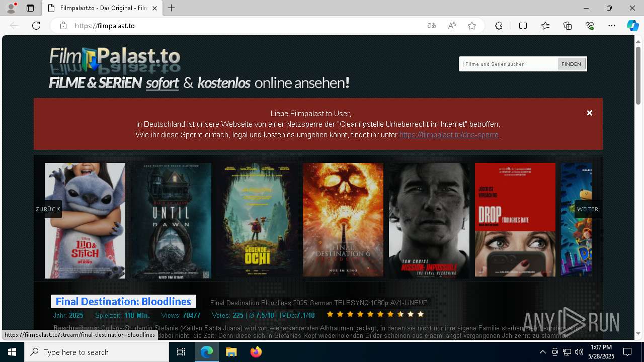
Task: Click the address bar URL
Action: 105,26
